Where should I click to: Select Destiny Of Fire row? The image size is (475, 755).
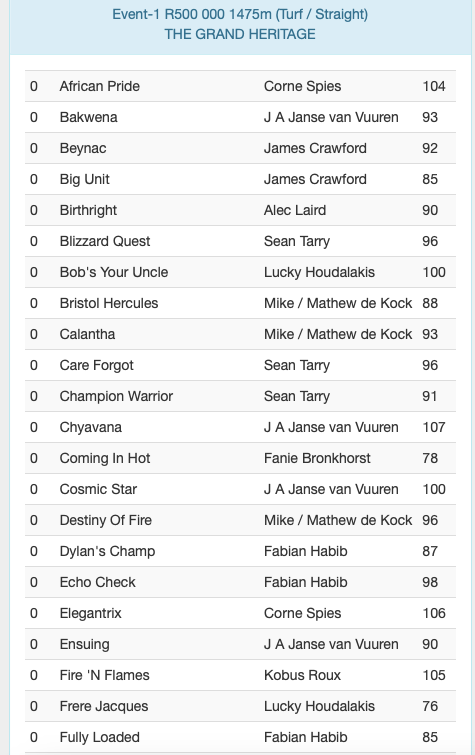(240, 520)
